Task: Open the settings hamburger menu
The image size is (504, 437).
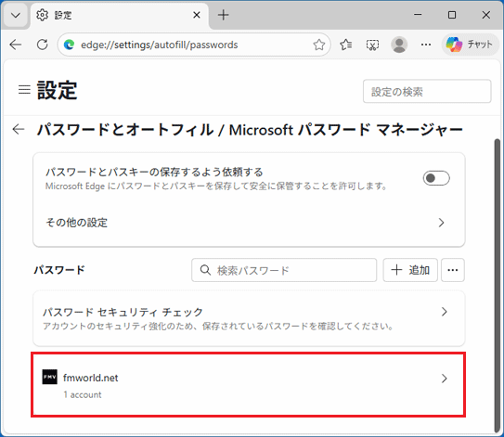Action: tap(24, 90)
